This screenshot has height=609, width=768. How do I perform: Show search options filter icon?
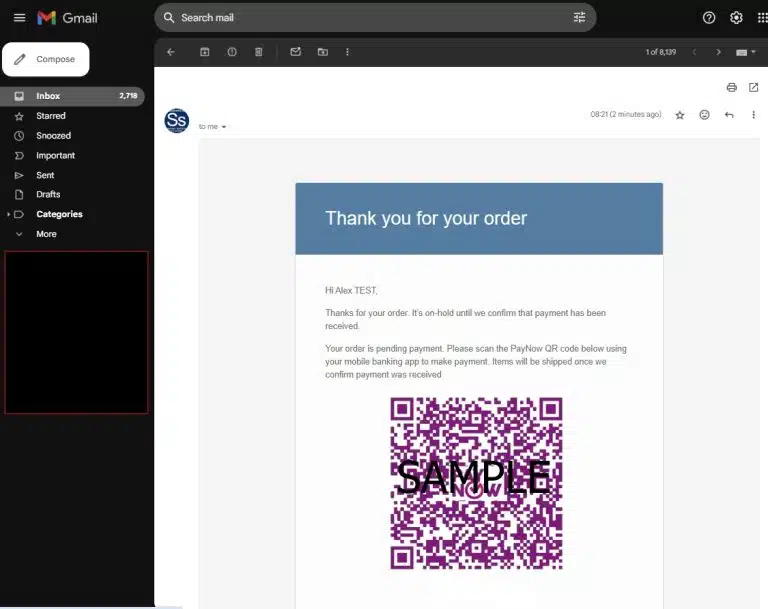coord(579,18)
